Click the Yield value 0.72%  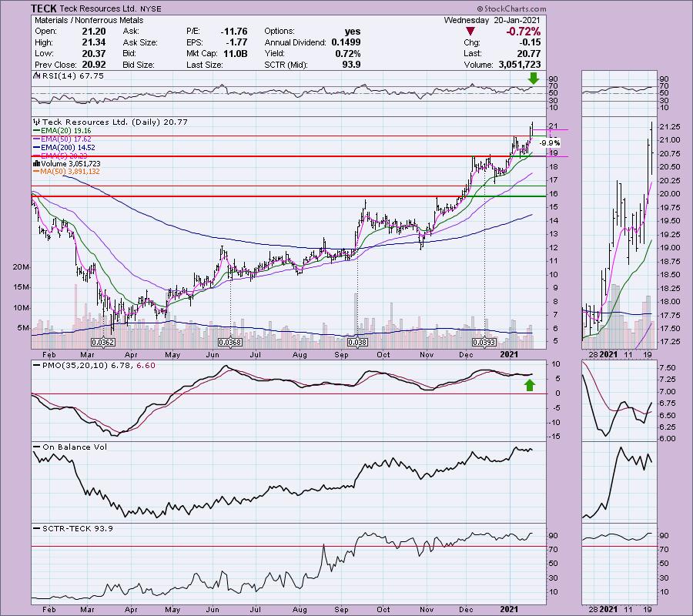[x=348, y=53]
